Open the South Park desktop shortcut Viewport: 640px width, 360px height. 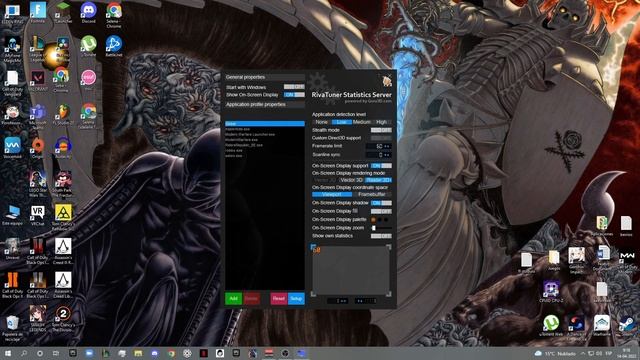click(x=63, y=184)
